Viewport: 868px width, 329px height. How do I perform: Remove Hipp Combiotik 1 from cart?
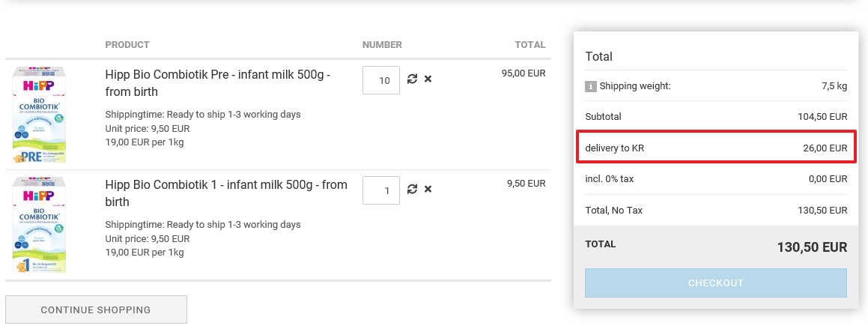click(x=428, y=190)
